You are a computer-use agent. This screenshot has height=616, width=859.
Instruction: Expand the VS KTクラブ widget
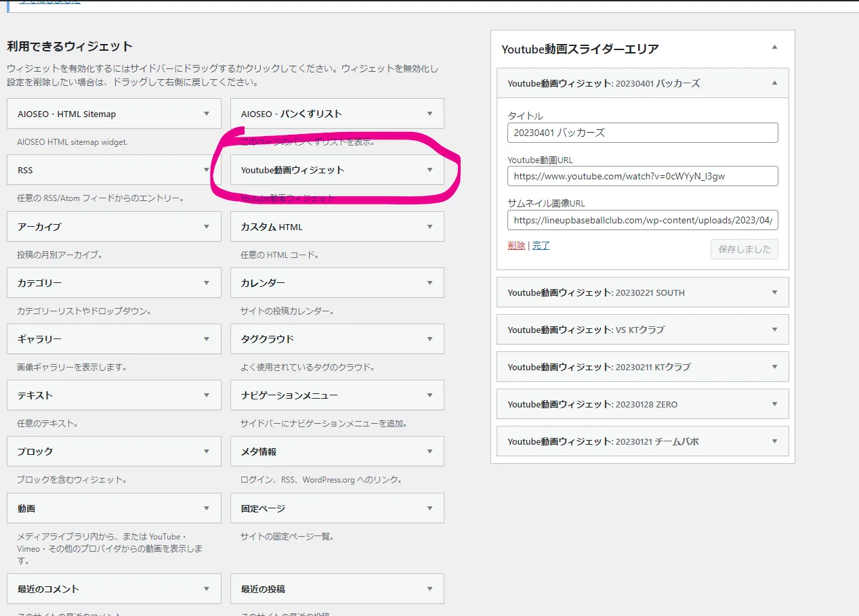775,330
